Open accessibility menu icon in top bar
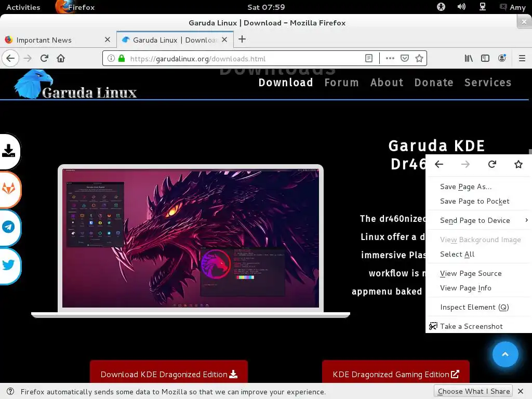Image resolution: width=532 pixels, height=399 pixels. [441, 7]
